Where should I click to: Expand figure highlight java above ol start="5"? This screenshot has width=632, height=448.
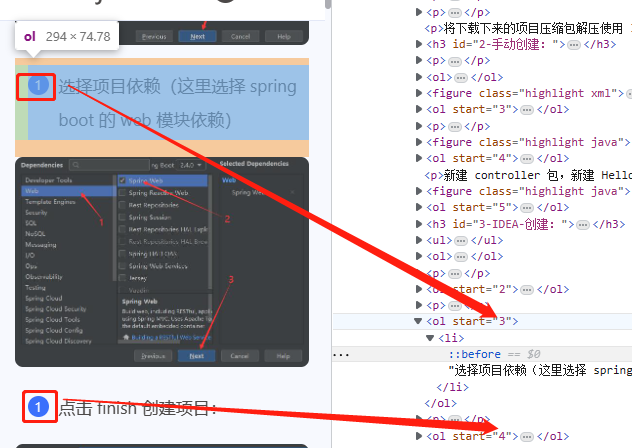419,191
